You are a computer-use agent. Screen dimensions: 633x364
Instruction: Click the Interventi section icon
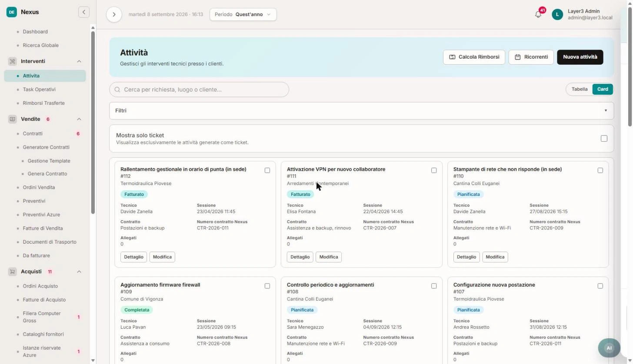click(12, 61)
